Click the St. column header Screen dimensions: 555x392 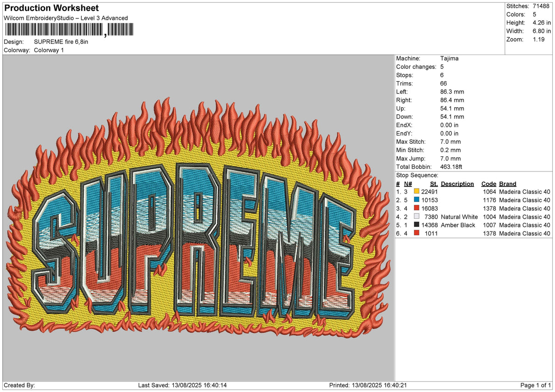pos(434,184)
